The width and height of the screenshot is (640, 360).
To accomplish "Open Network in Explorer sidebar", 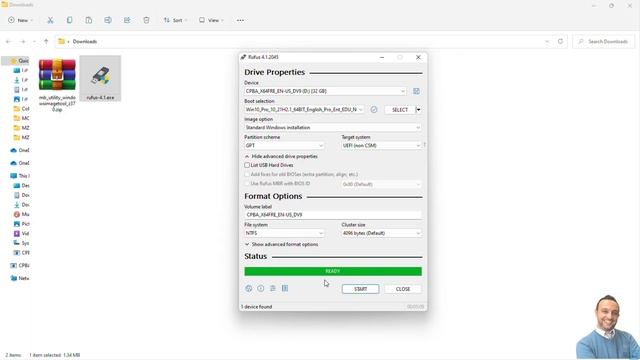I will pos(20,278).
